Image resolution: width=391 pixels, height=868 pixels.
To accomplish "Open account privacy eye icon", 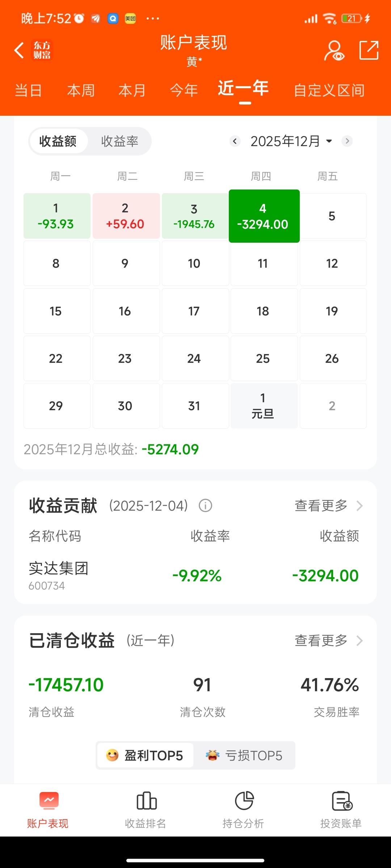I will tap(334, 51).
